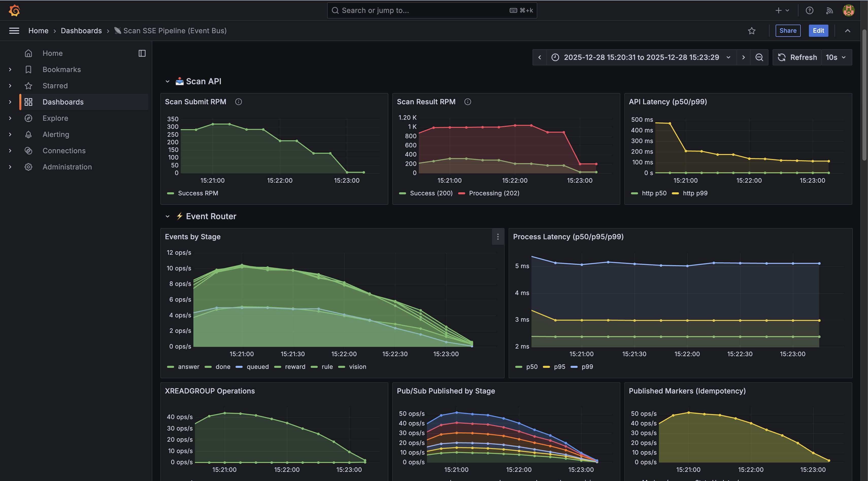Viewport: 868px width, 481px height.
Task: Show Scan Submit RPM info tooltip icon
Action: (x=239, y=102)
